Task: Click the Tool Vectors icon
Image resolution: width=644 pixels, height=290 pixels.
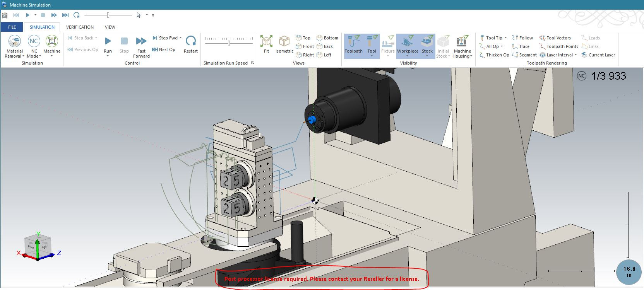Action: point(543,38)
